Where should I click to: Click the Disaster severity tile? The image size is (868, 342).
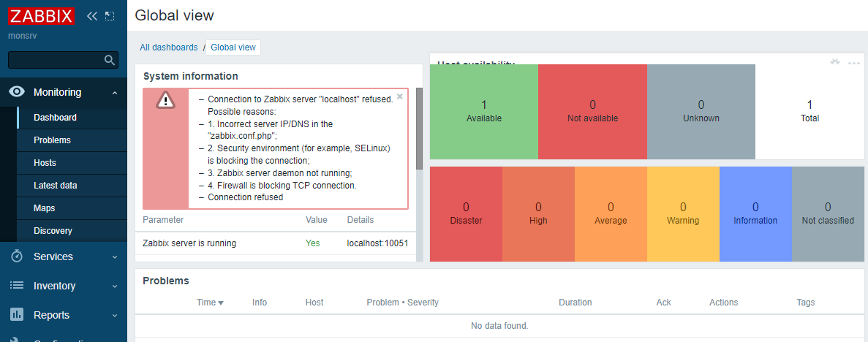point(466,213)
